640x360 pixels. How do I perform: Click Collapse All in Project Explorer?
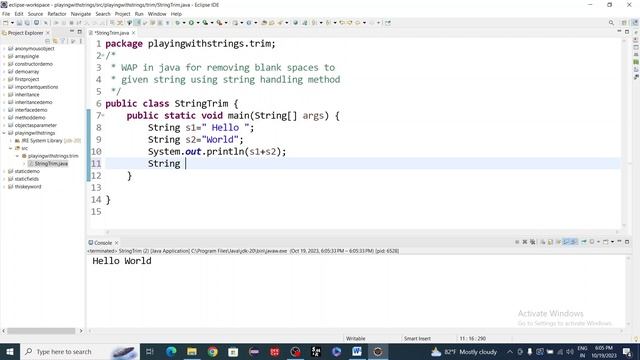(47, 41)
